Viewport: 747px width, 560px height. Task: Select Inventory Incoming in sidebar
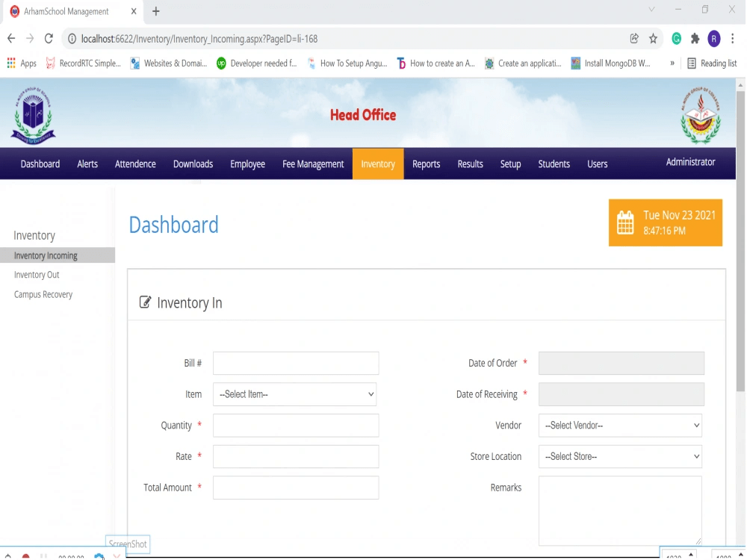pyautogui.click(x=58, y=255)
